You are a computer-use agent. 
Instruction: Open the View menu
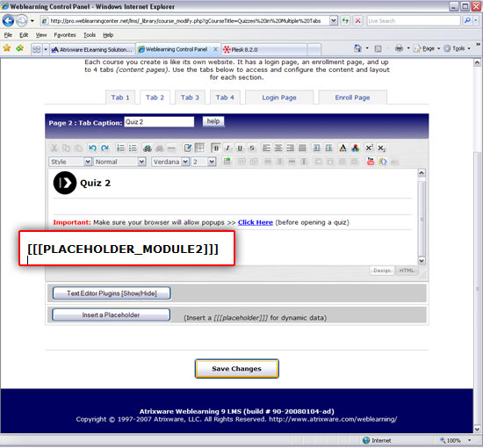41,35
